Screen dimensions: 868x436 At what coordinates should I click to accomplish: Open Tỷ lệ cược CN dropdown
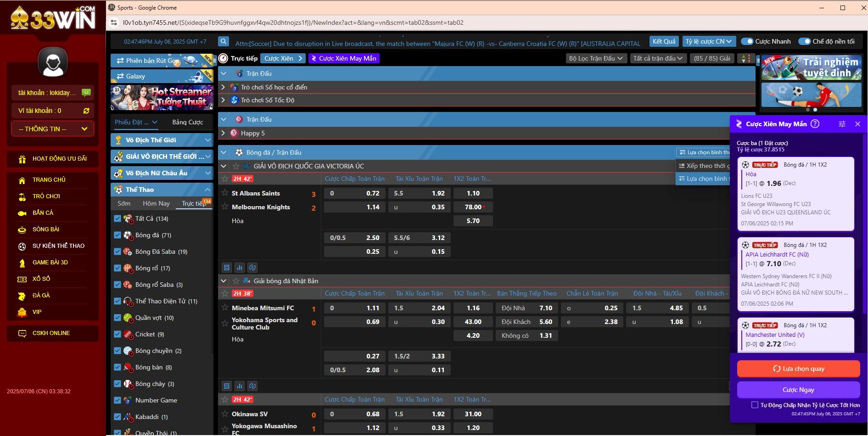pyautogui.click(x=709, y=41)
